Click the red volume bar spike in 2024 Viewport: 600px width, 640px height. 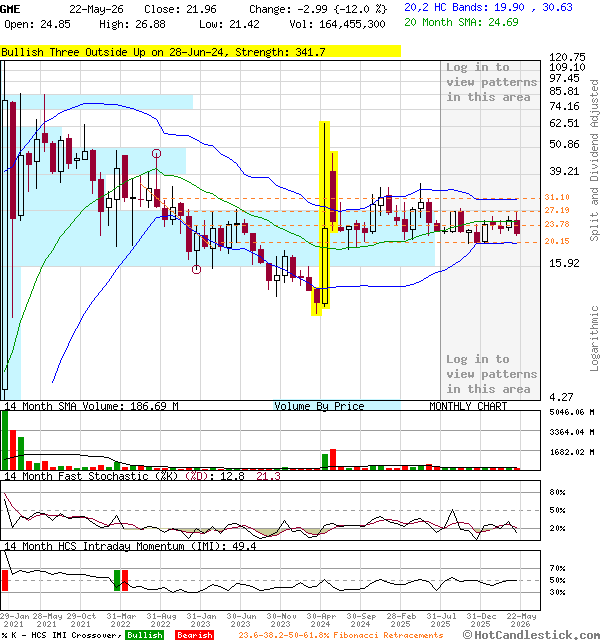coord(333,460)
